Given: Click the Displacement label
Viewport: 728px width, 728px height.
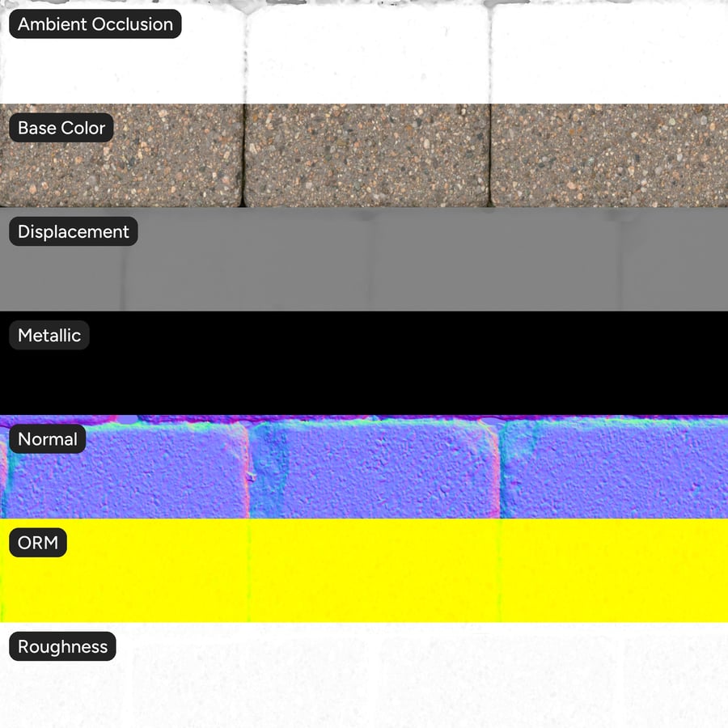Looking at the screenshot, I should tap(73, 231).
